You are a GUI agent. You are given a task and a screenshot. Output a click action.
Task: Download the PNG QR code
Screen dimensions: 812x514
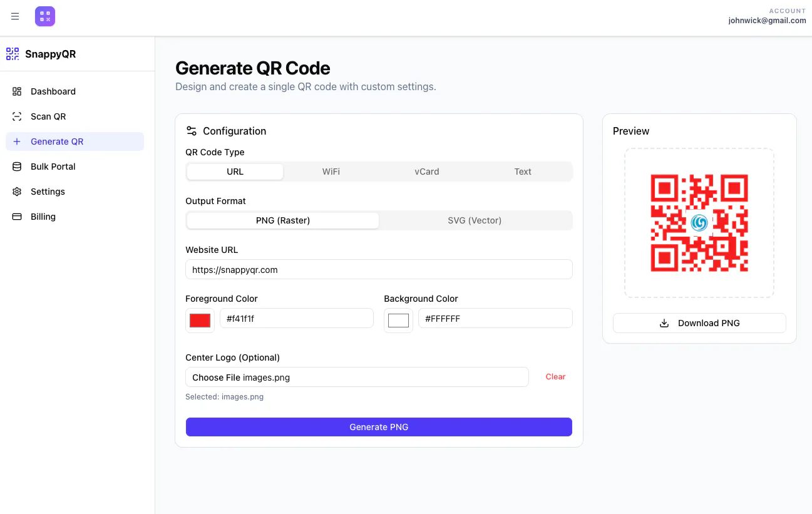click(x=699, y=323)
